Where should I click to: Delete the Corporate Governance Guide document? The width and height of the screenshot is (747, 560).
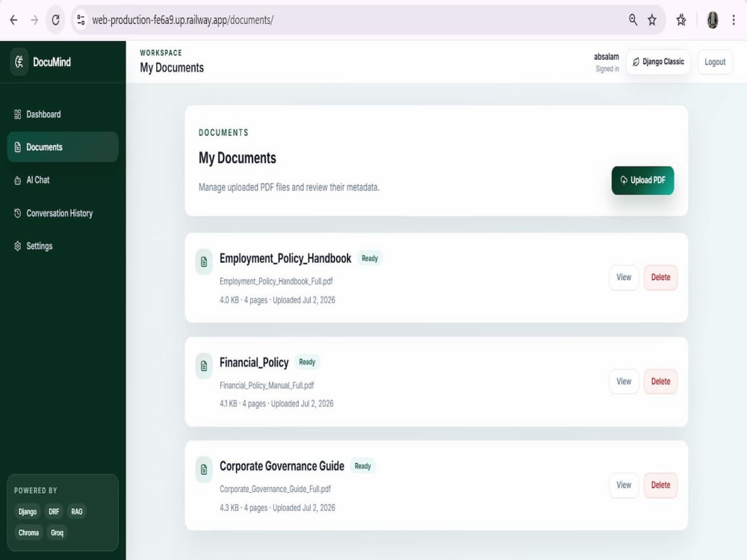[661, 485]
